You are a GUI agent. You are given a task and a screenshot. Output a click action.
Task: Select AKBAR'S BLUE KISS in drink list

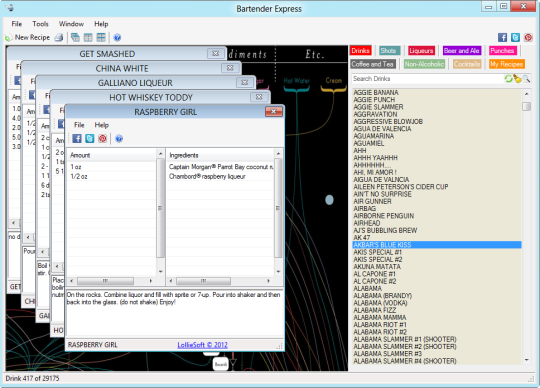pyautogui.click(x=437, y=245)
